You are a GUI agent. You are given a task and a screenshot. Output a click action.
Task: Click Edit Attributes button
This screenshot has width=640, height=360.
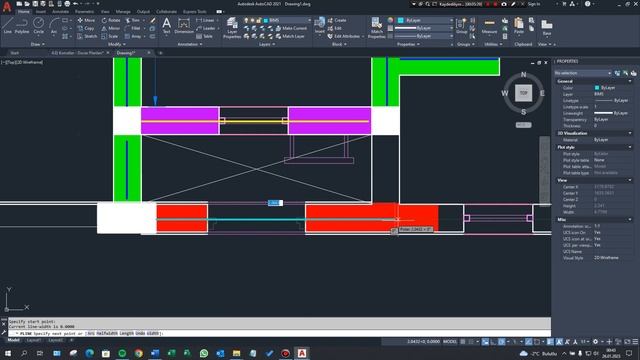(x=344, y=36)
